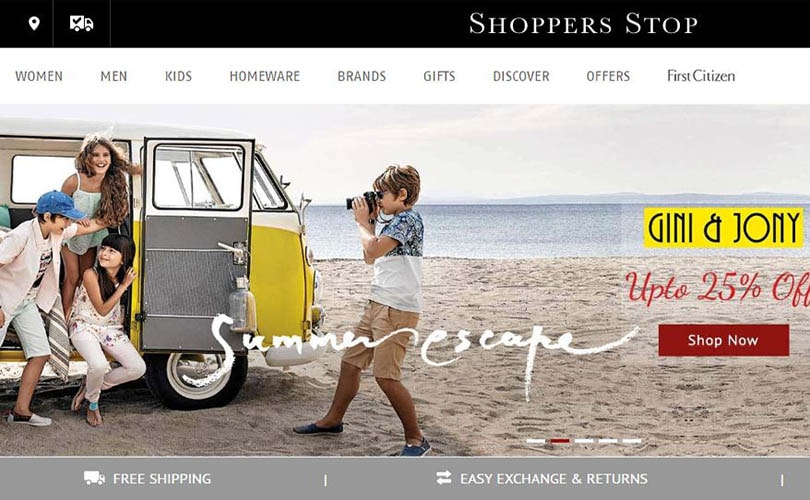Click the Free Shipping truck icon
The width and height of the screenshot is (810, 500).
(94, 478)
